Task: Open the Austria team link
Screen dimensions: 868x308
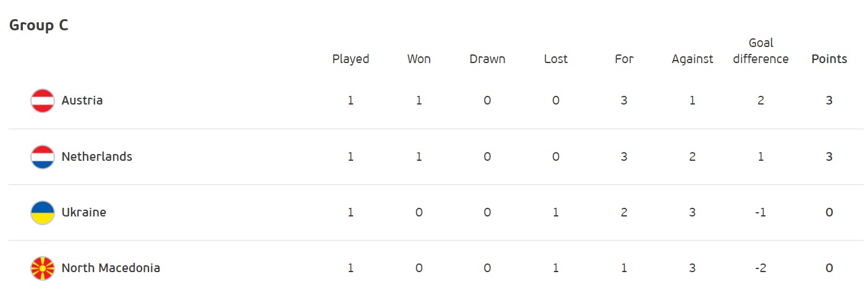Action: pos(82,100)
